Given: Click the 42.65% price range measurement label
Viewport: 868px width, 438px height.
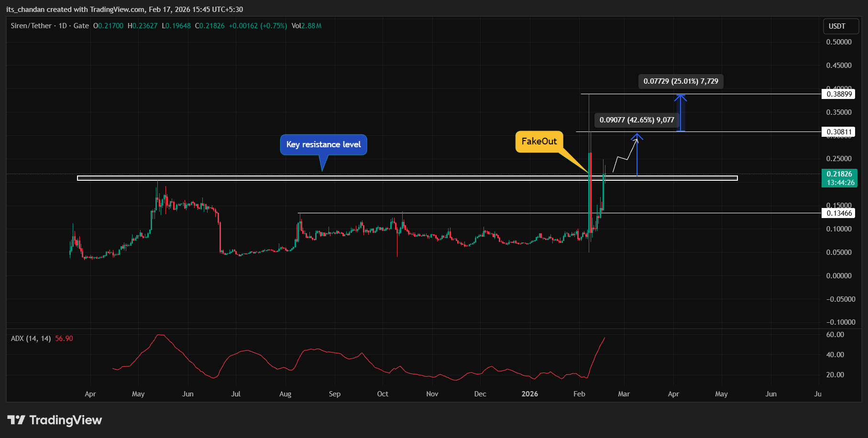Looking at the screenshot, I should tap(637, 120).
